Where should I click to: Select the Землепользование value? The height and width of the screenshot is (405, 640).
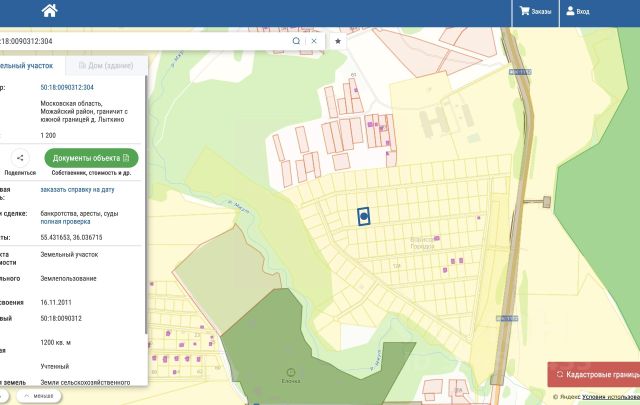point(68,278)
